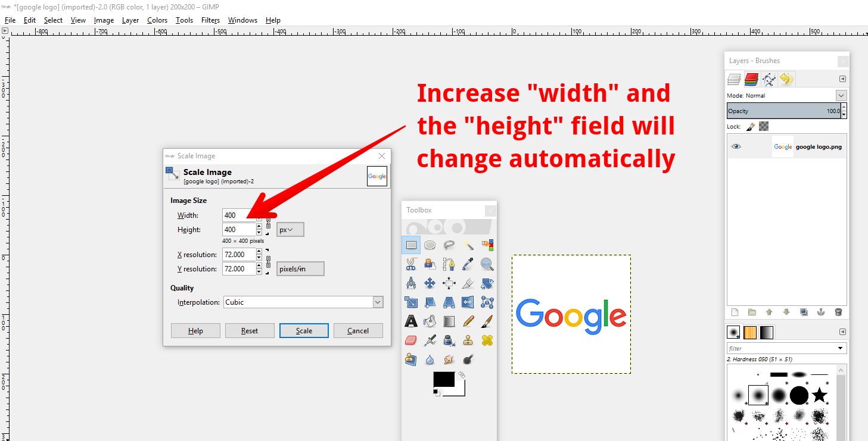This screenshot has height=441, width=868.
Task: Select the Shear tool
Action: pos(430,302)
